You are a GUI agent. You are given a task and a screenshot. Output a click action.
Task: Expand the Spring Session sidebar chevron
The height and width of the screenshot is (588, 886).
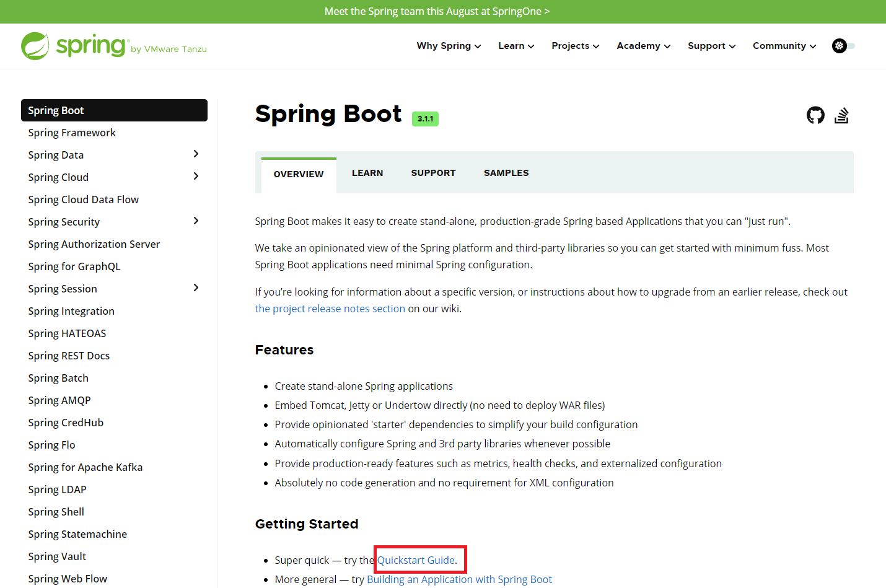pyautogui.click(x=196, y=288)
